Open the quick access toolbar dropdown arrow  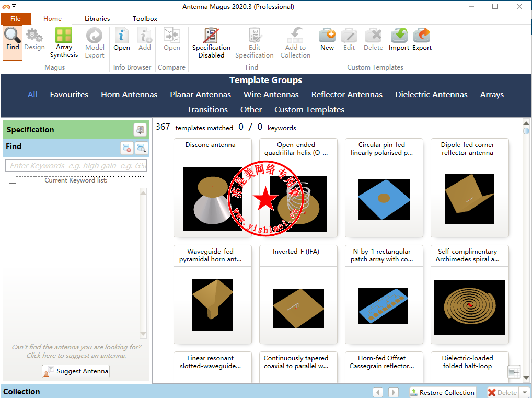pyautogui.click(x=14, y=6)
